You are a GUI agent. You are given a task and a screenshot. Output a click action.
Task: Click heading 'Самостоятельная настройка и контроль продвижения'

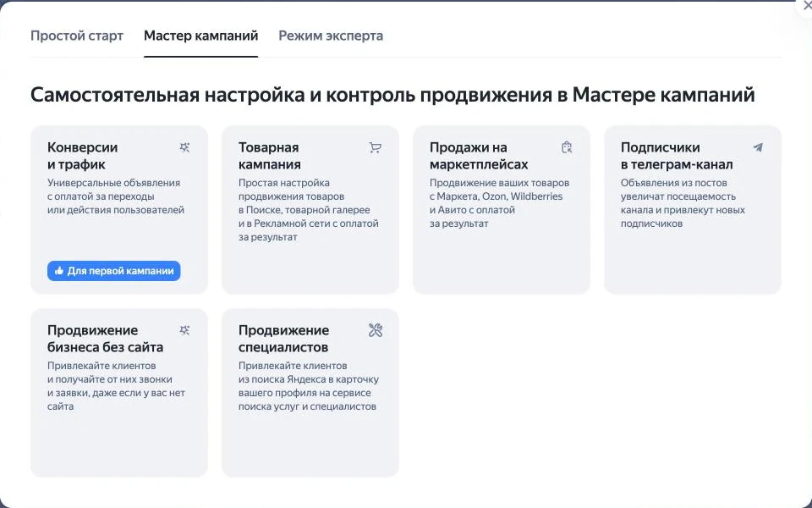click(x=392, y=96)
